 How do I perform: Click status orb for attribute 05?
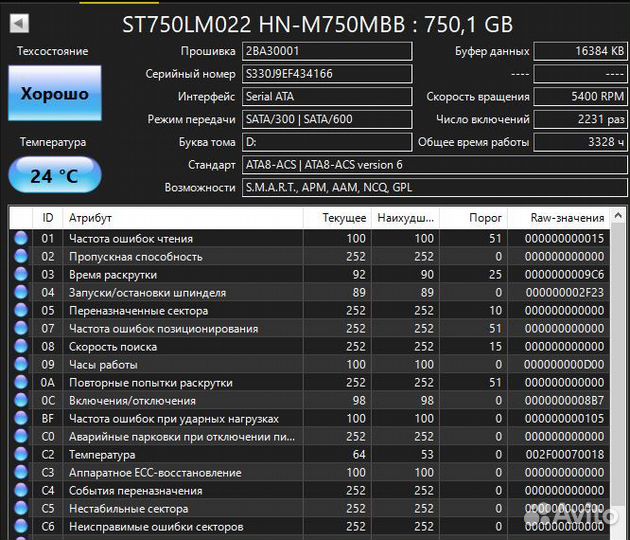[21, 310]
